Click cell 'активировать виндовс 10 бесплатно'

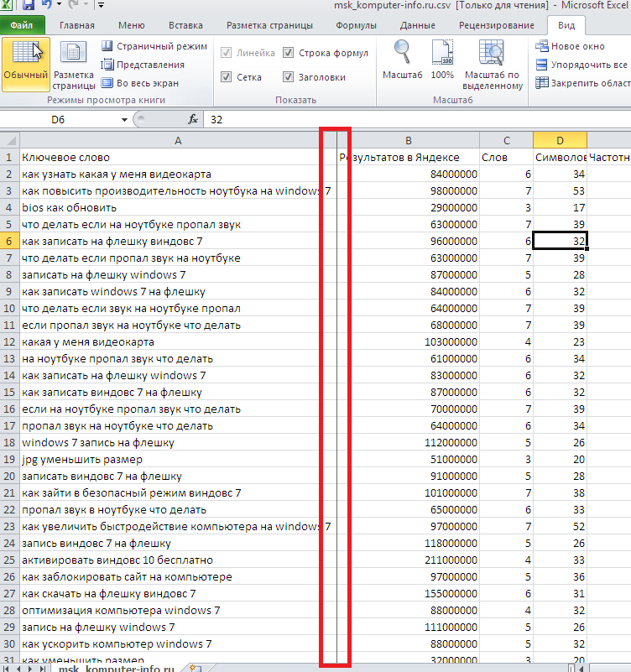click(x=178, y=560)
